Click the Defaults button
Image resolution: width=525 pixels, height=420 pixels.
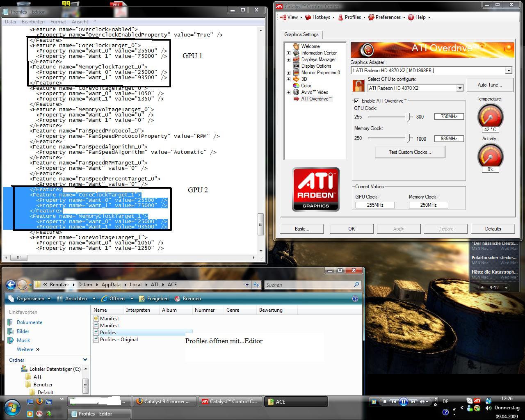(x=493, y=229)
